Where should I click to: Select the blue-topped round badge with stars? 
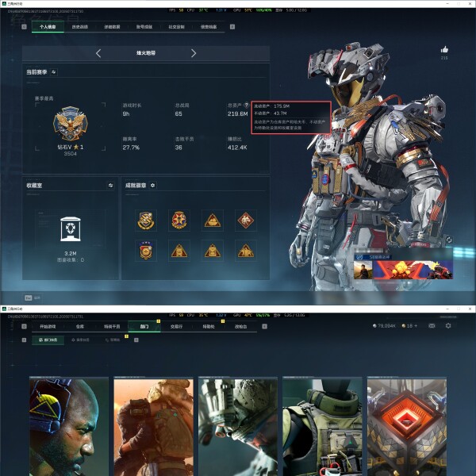coord(146,251)
